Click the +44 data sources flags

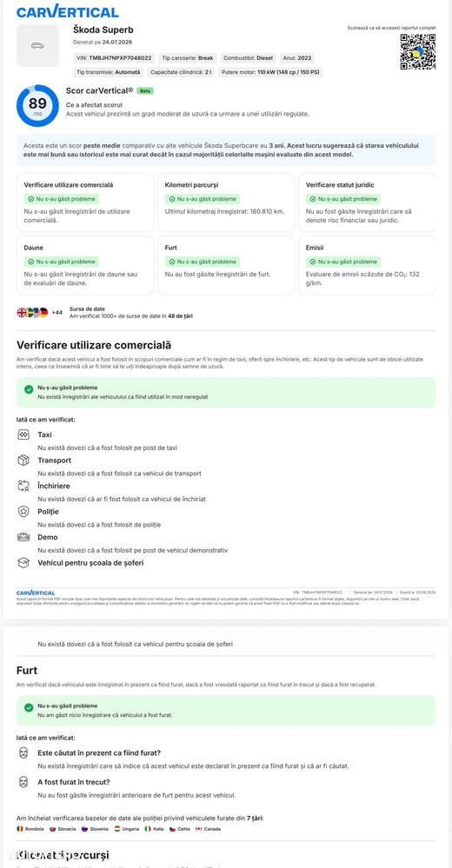pos(40,313)
